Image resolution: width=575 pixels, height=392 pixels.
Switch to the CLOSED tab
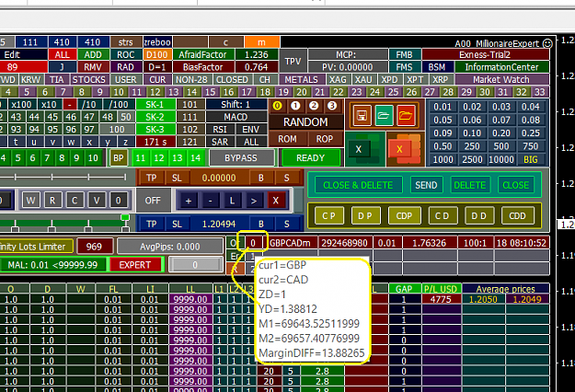tap(233, 79)
